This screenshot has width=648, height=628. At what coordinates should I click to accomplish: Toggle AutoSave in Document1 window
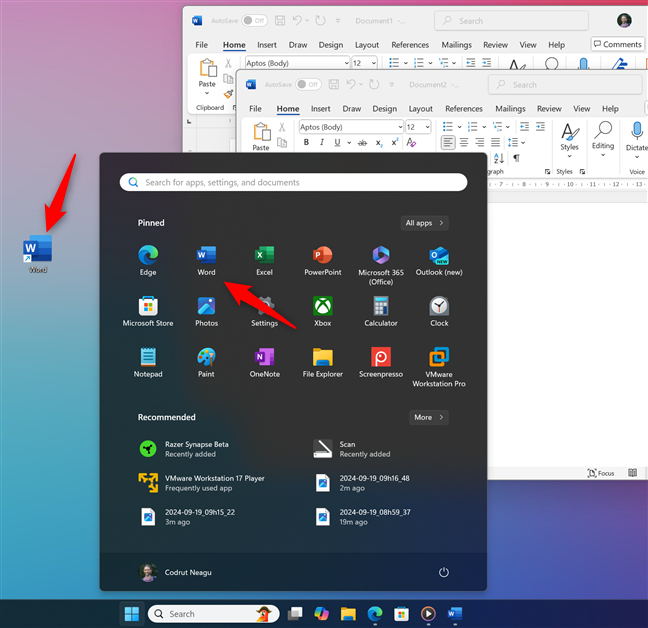255,21
